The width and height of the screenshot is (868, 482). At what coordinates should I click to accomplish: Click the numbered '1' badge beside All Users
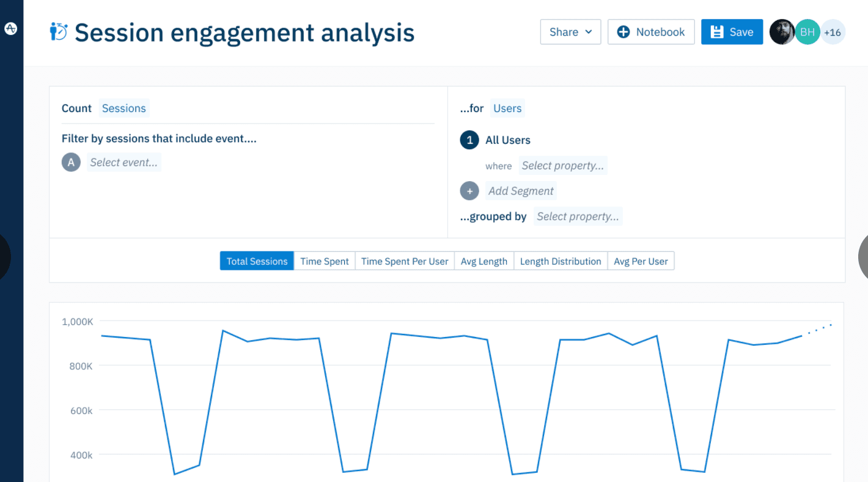(469, 140)
